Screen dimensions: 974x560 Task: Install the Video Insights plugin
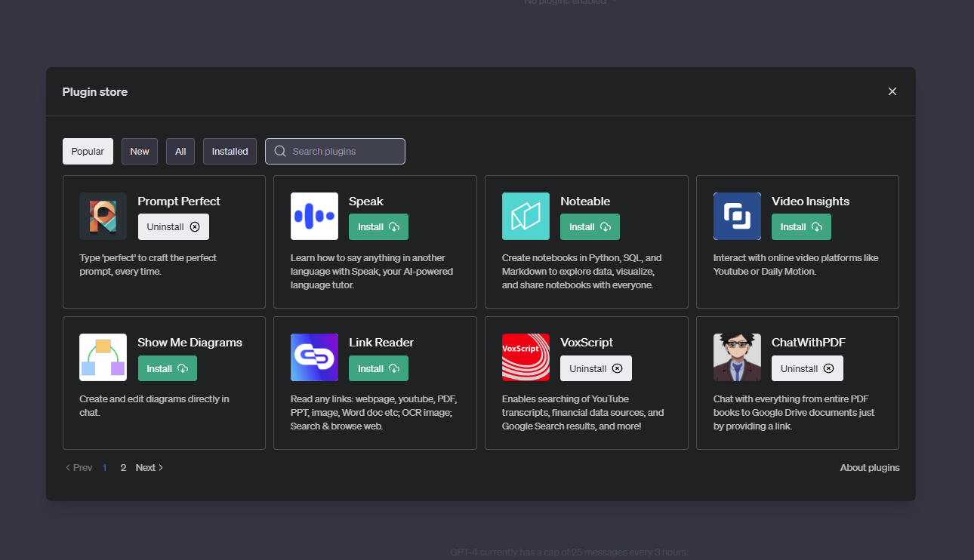[x=801, y=227]
